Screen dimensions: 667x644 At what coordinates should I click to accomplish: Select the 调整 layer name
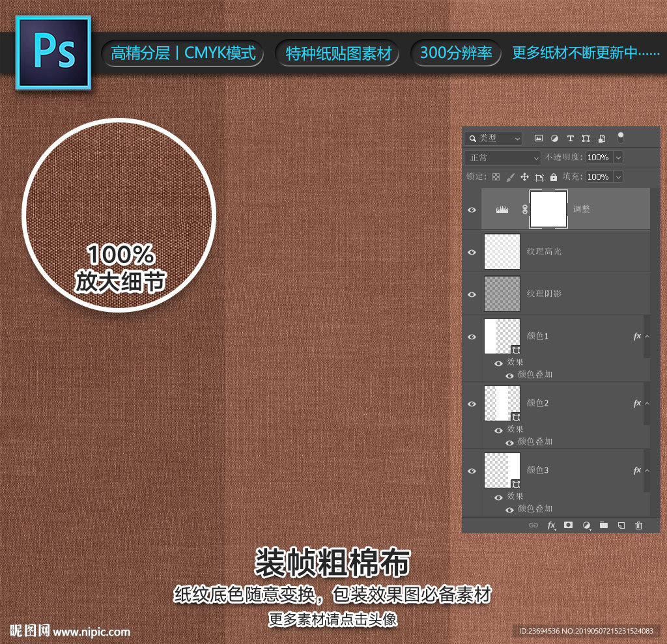tap(582, 209)
